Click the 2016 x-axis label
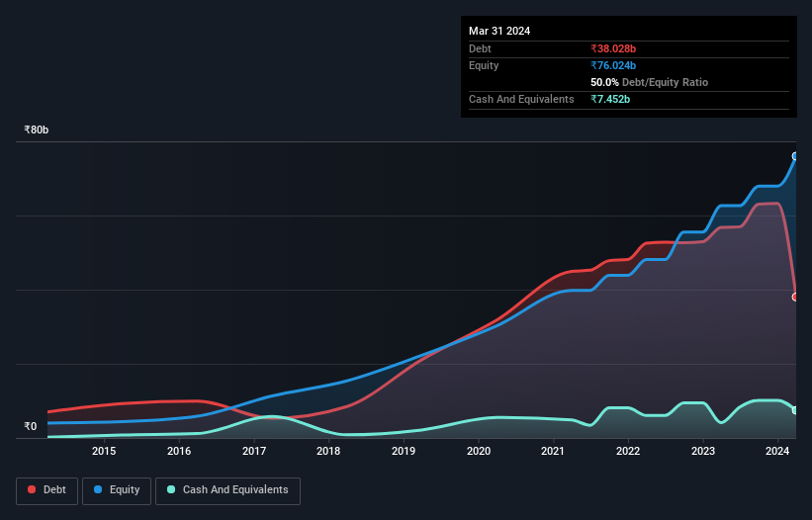 (179, 451)
